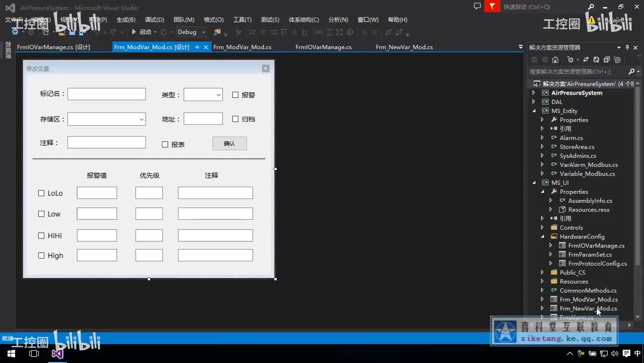Collapse the HardwareConfig folder
This screenshot has height=363, width=644.
click(543, 236)
